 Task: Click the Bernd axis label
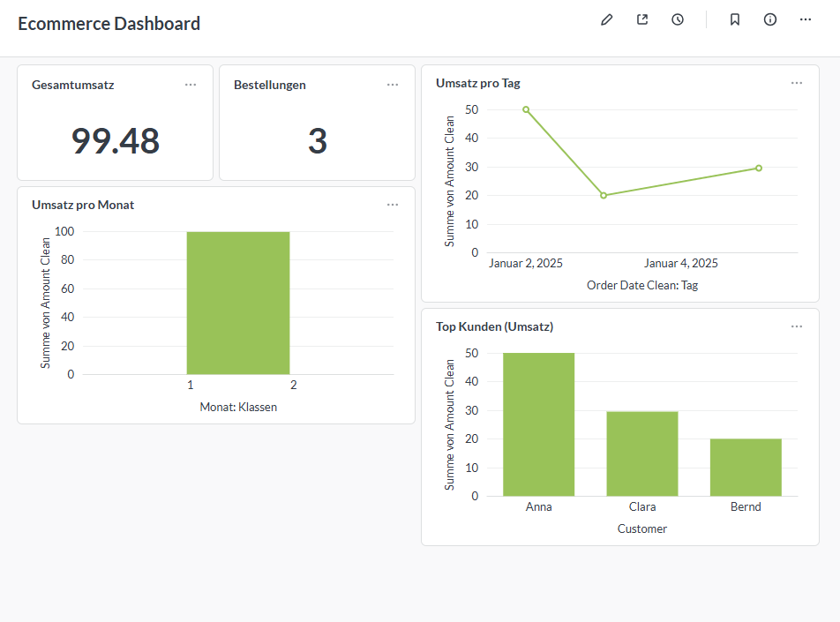(x=746, y=506)
